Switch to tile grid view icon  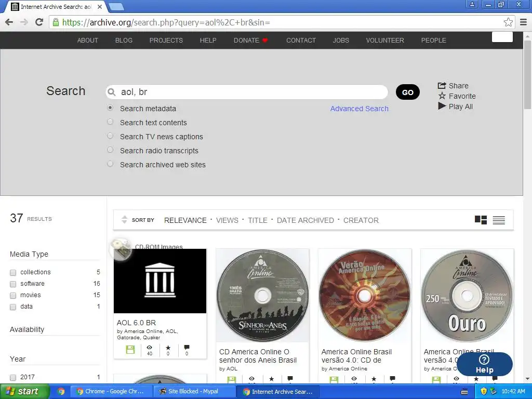(x=481, y=220)
